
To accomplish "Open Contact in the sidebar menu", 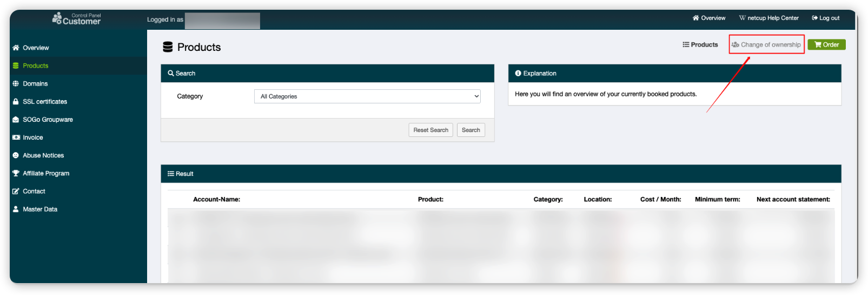I will (x=34, y=191).
